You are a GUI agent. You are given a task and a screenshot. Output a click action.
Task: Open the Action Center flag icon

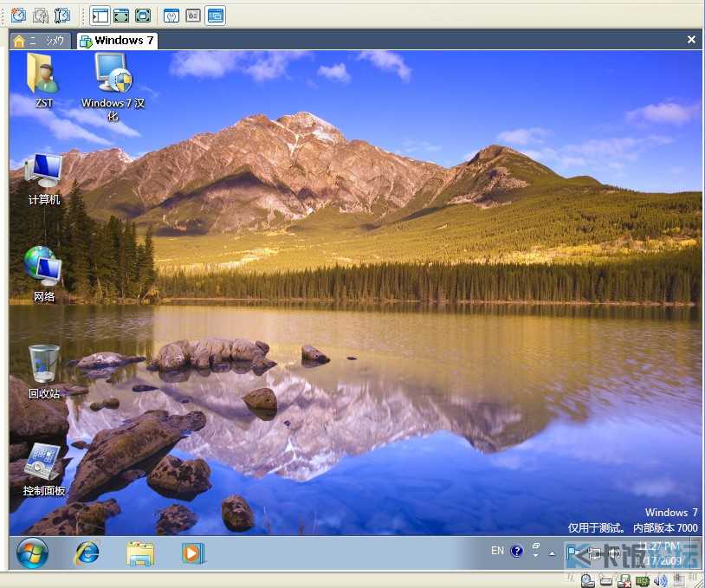point(572,553)
